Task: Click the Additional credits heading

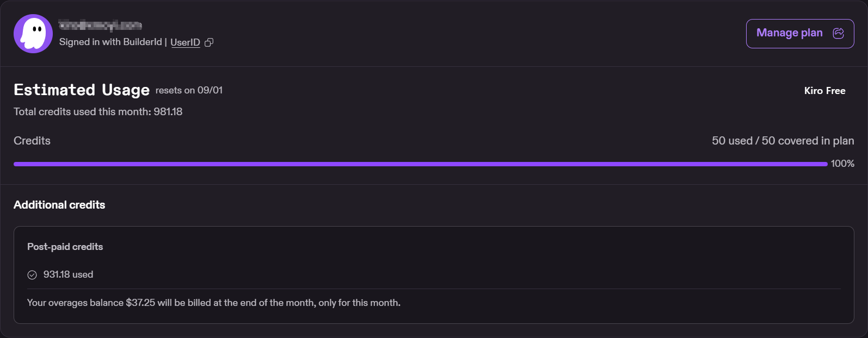Action: coord(59,205)
